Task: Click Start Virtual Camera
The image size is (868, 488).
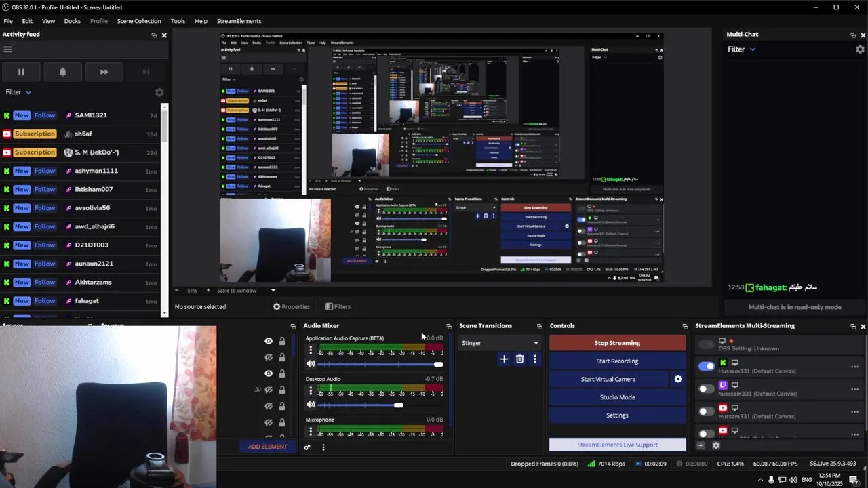Action: pos(608,379)
